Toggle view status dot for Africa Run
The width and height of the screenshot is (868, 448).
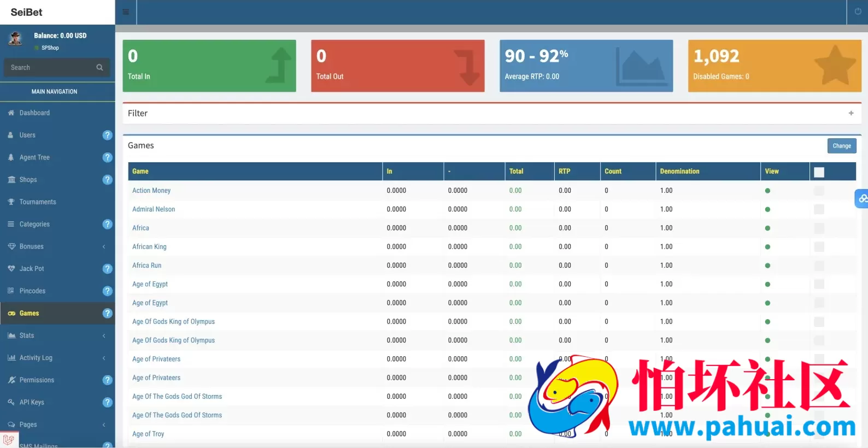pos(767,266)
